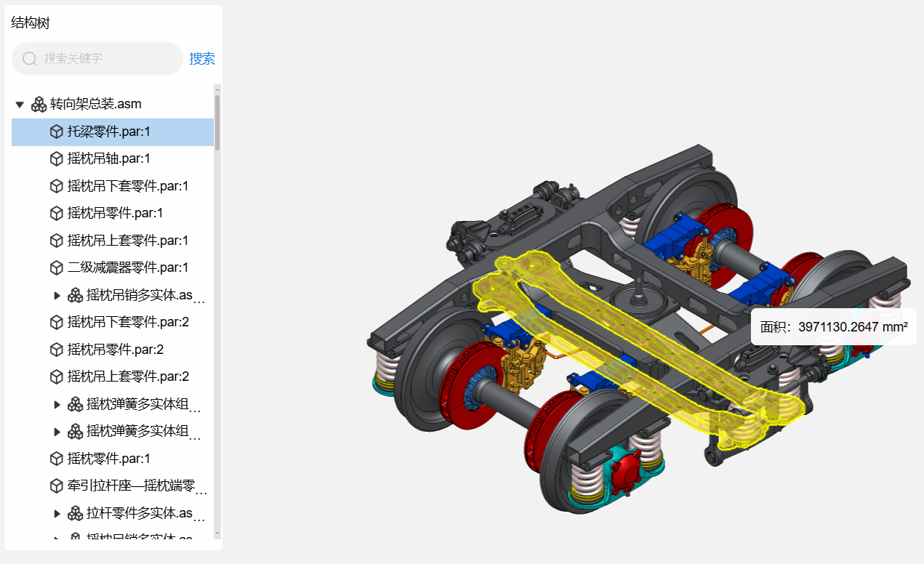Click the part icon for 摇枕吊上套零件.par:1
The width and height of the screenshot is (924, 564).
pos(57,241)
